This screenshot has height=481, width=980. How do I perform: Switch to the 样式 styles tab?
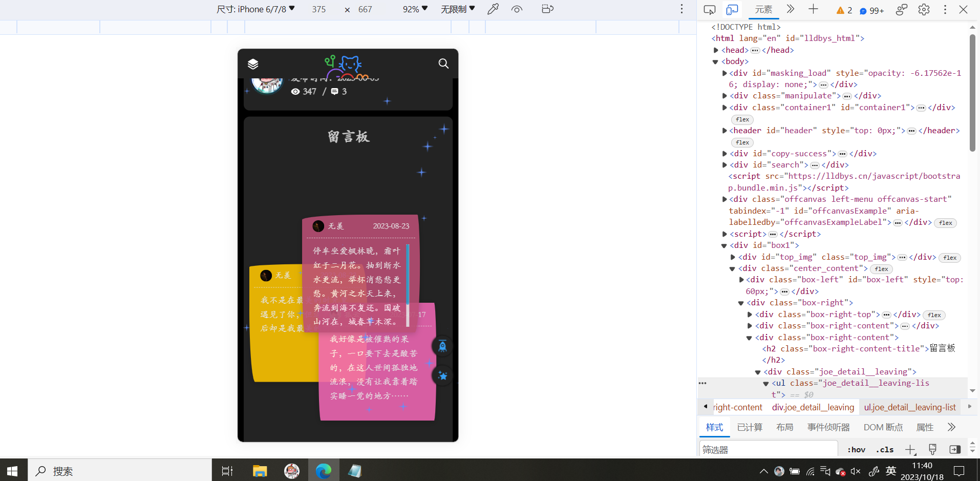coord(714,427)
